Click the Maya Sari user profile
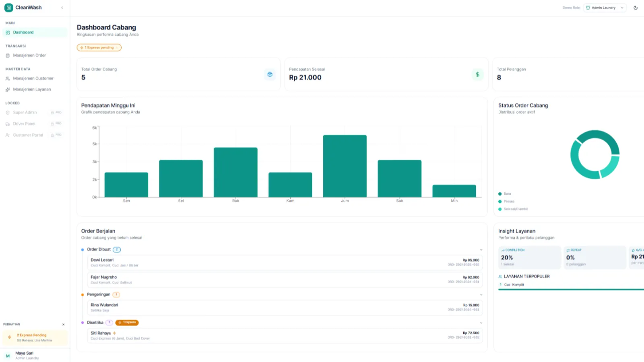This screenshot has height=362, width=644. click(35, 355)
